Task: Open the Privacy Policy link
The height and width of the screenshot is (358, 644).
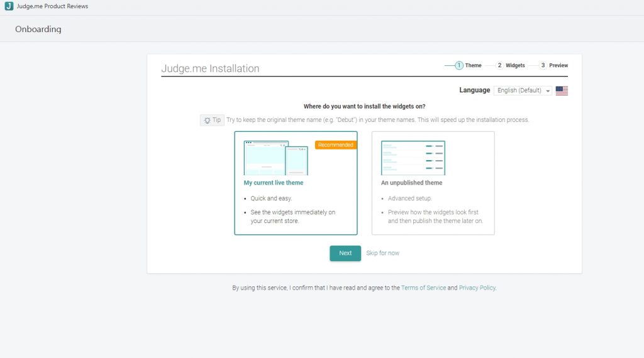Action: tap(477, 288)
